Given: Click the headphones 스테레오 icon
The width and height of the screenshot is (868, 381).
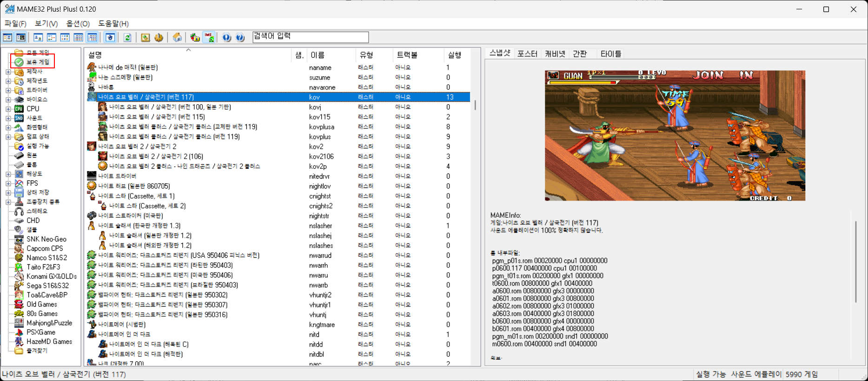Looking at the screenshot, I should pyautogui.click(x=19, y=211).
